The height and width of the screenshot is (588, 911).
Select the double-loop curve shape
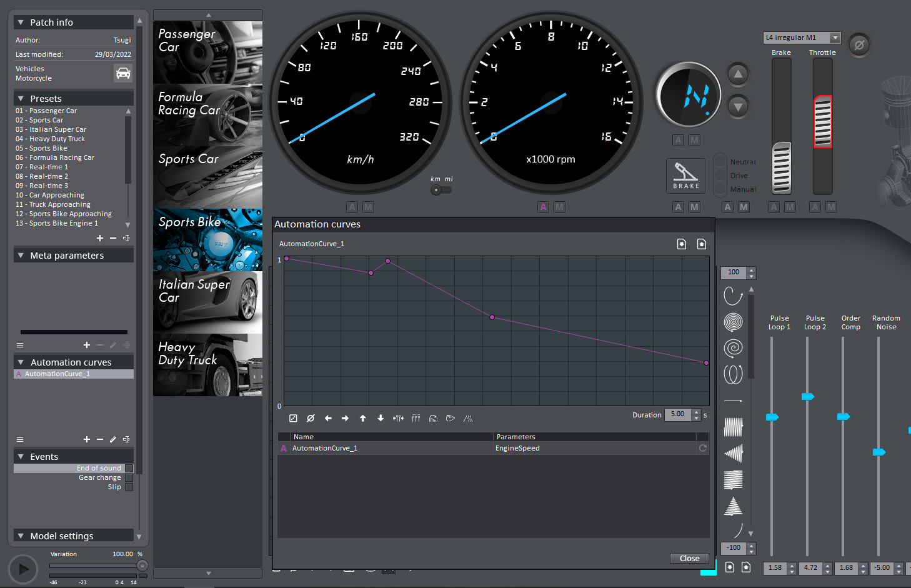point(733,374)
